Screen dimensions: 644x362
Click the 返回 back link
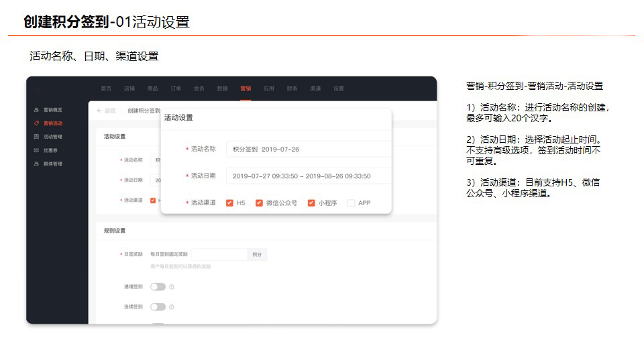click(x=110, y=111)
